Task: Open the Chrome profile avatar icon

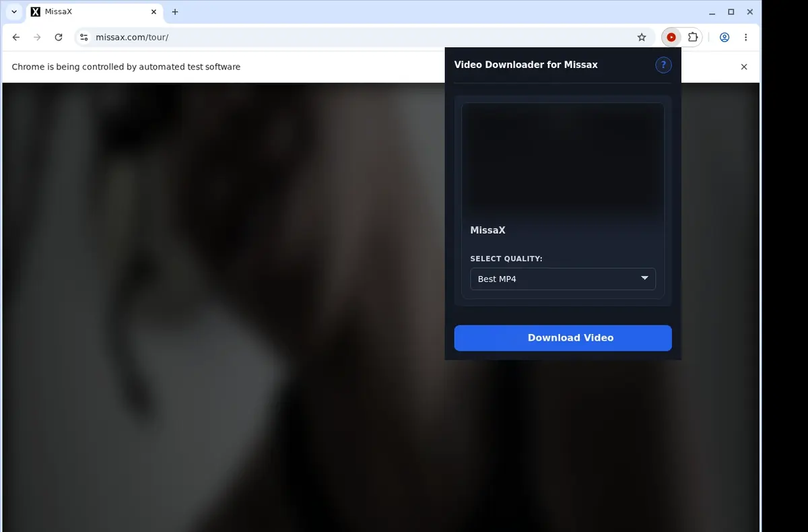Action: 725,38
